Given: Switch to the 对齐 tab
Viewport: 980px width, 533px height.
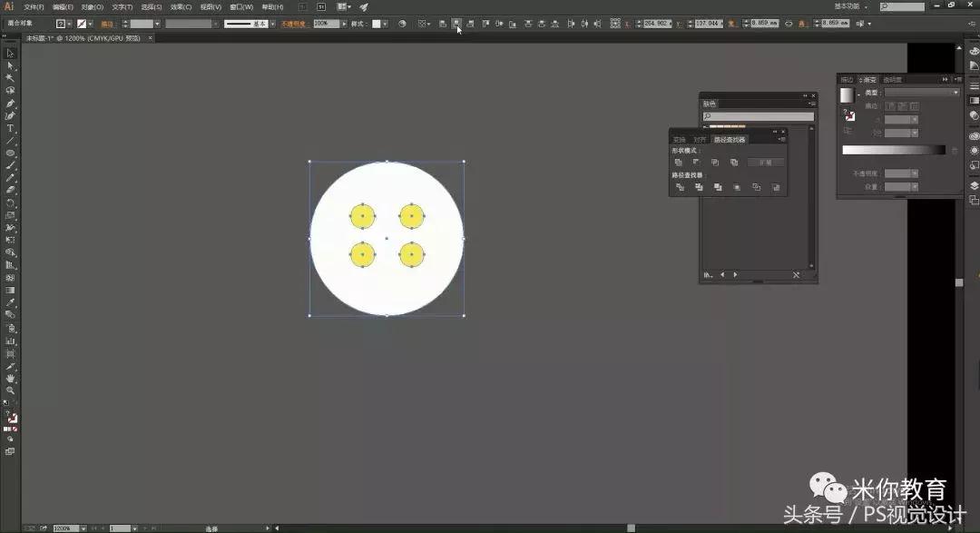Looking at the screenshot, I should click(x=699, y=140).
